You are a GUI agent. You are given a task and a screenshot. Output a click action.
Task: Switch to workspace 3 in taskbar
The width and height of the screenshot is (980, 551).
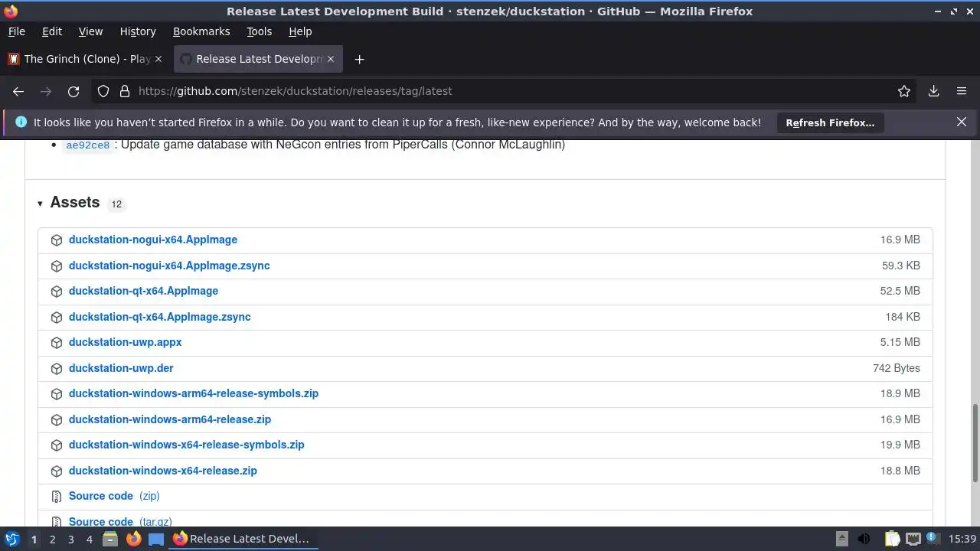[70, 540]
